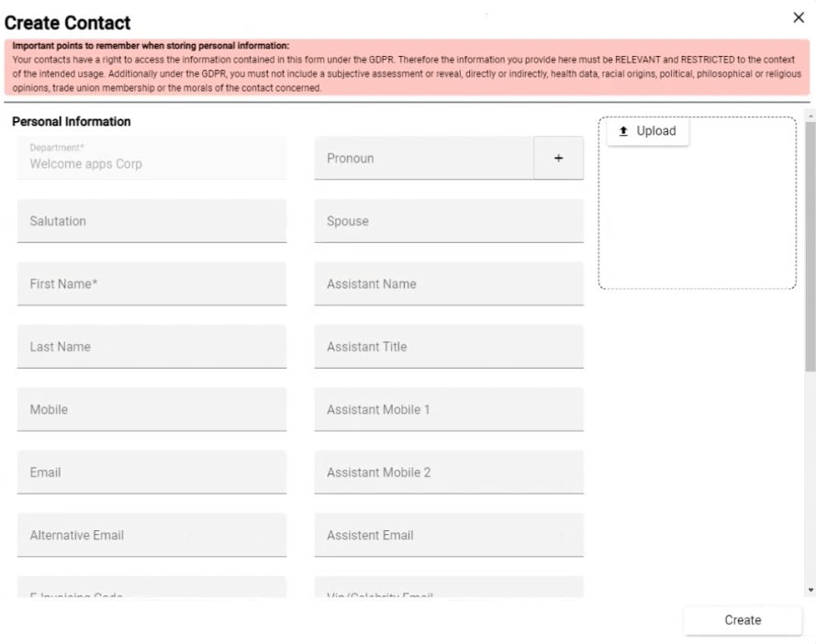Click the Alternative Email field

152,535
